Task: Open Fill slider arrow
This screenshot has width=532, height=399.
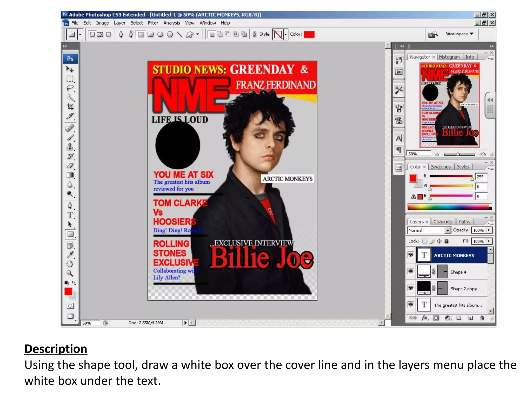Action: click(489, 241)
